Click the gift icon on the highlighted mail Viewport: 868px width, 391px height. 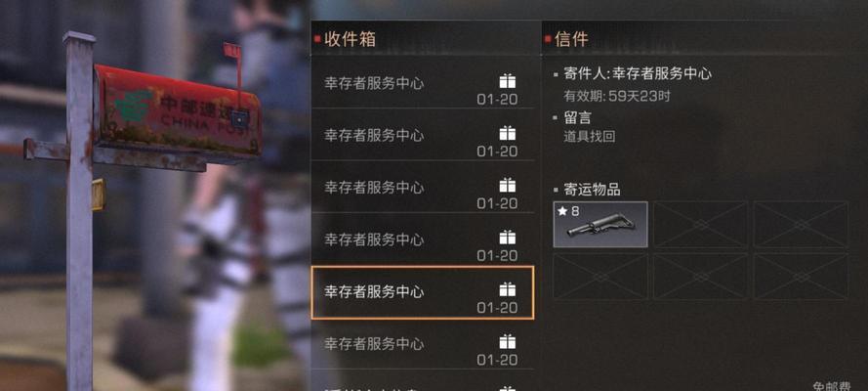[507, 289]
